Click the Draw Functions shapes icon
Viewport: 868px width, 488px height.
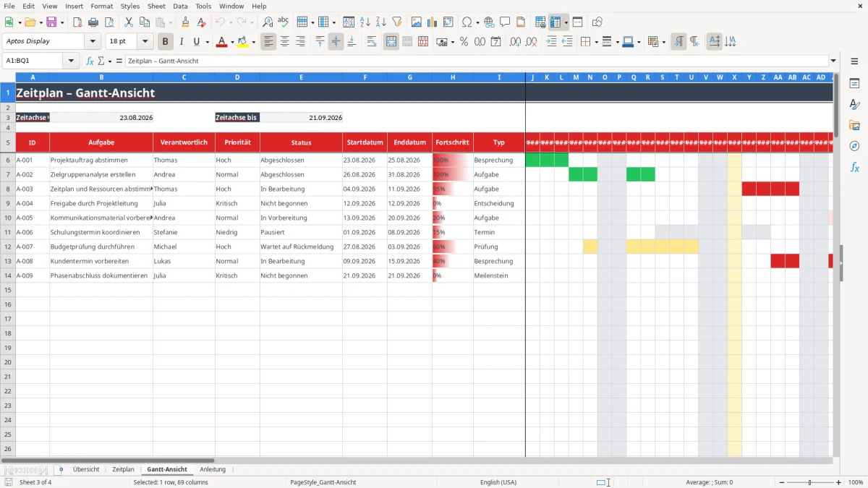pos(597,22)
